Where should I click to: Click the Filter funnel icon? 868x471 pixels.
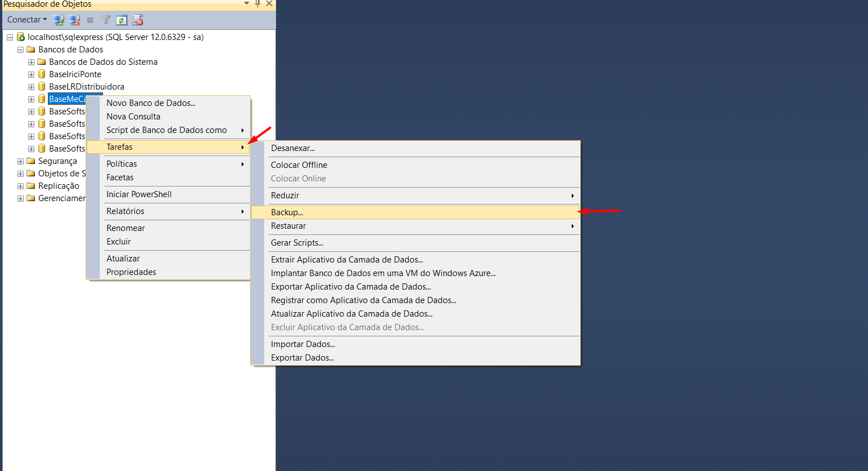click(105, 20)
